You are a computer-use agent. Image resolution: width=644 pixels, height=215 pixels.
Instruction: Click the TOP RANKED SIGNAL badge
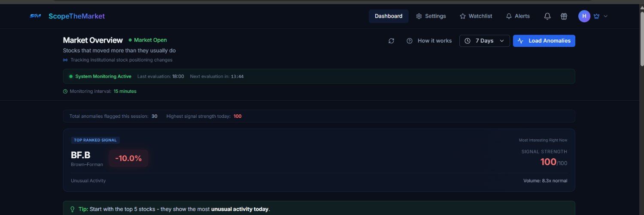[95, 140]
